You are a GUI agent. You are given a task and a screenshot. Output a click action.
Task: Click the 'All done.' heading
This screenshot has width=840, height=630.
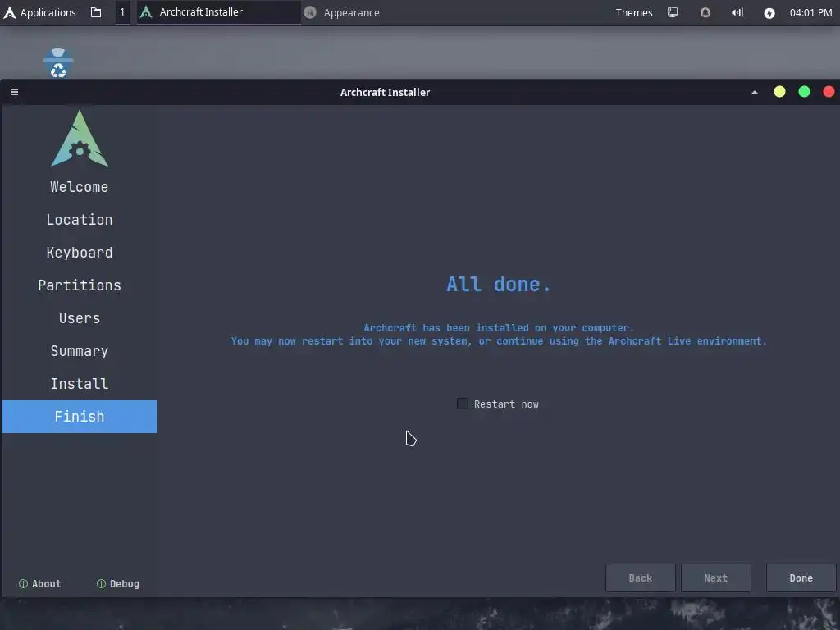click(x=498, y=285)
